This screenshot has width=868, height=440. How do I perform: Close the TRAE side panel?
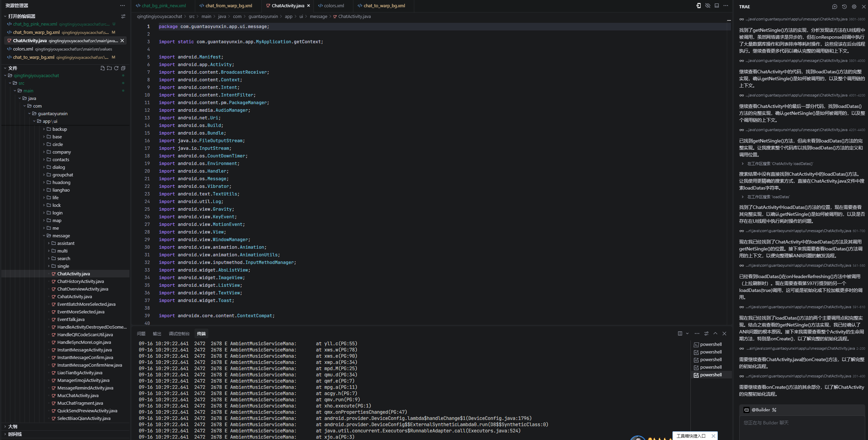click(864, 7)
